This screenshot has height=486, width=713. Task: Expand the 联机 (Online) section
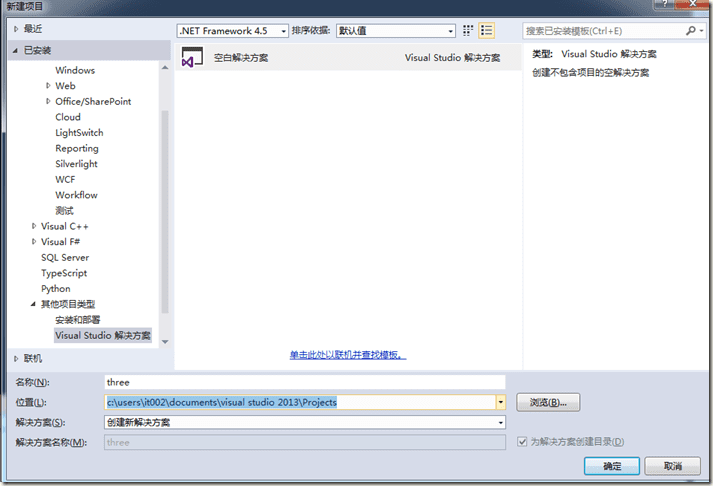coord(16,359)
